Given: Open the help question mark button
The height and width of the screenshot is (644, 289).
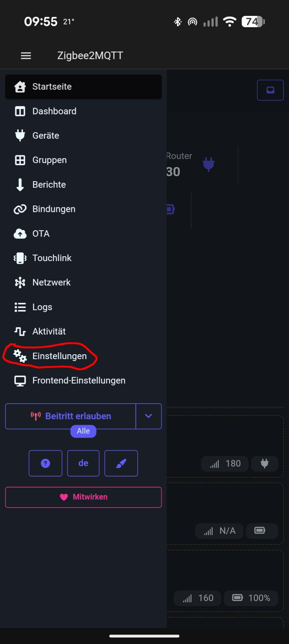Looking at the screenshot, I should click(x=45, y=463).
